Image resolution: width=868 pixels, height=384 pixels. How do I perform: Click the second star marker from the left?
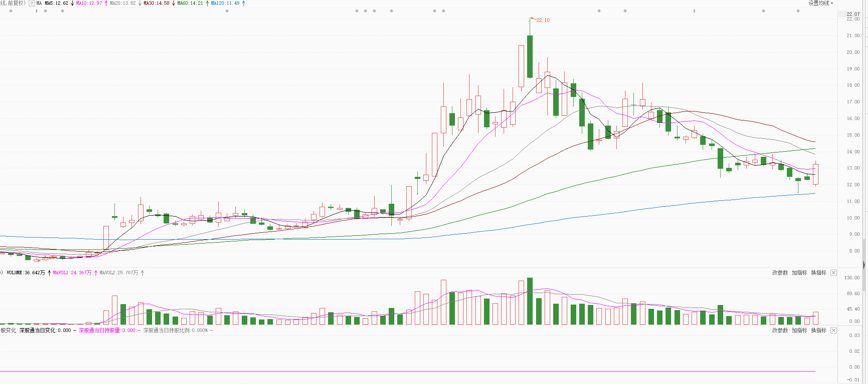45,11
